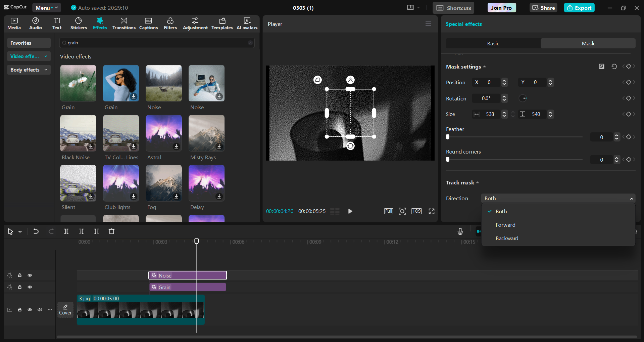Click the Join Pro button
The image size is (644, 342).
pyautogui.click(x=501, y=7)
